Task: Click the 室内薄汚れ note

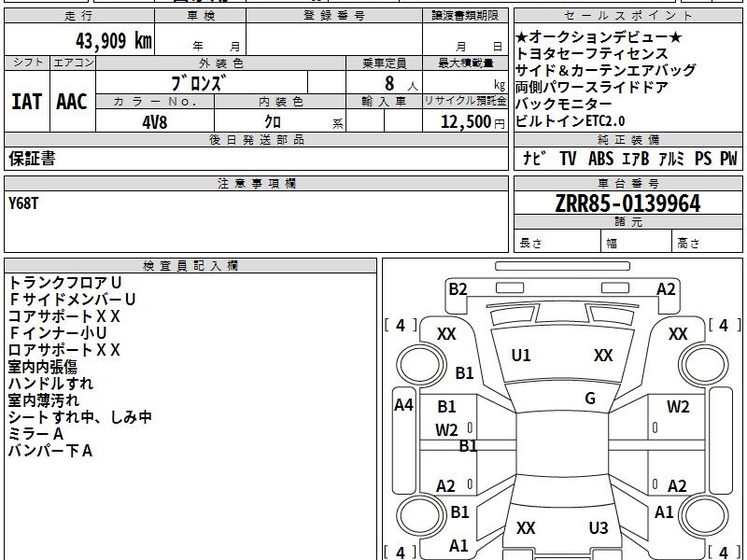Action: [x=43, y=400]
